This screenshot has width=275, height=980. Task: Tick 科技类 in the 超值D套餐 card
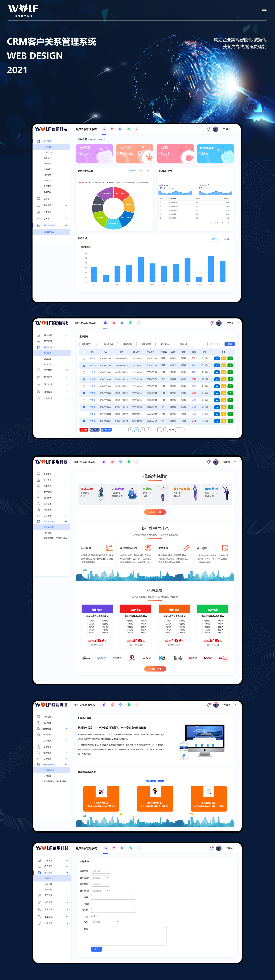point(216,630)
